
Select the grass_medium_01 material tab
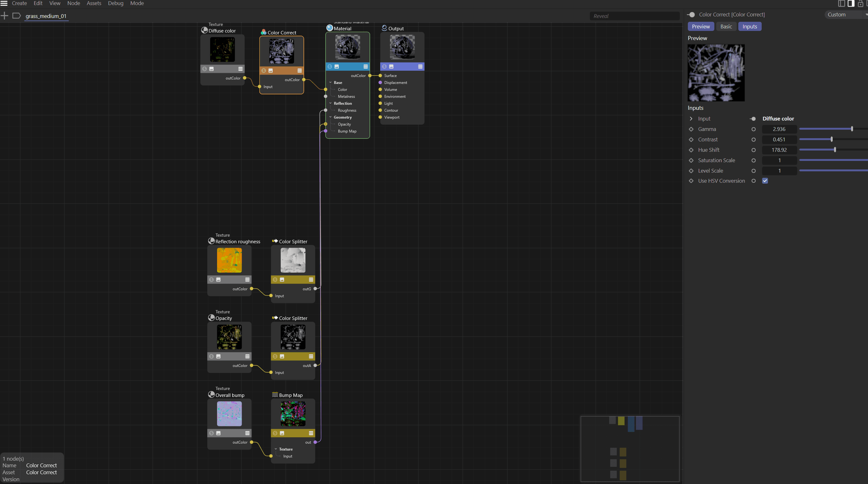coord(46,16)
